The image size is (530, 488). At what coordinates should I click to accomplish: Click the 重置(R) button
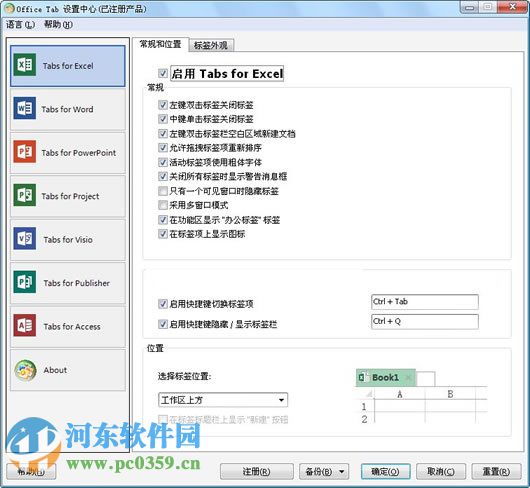point(496,471)
